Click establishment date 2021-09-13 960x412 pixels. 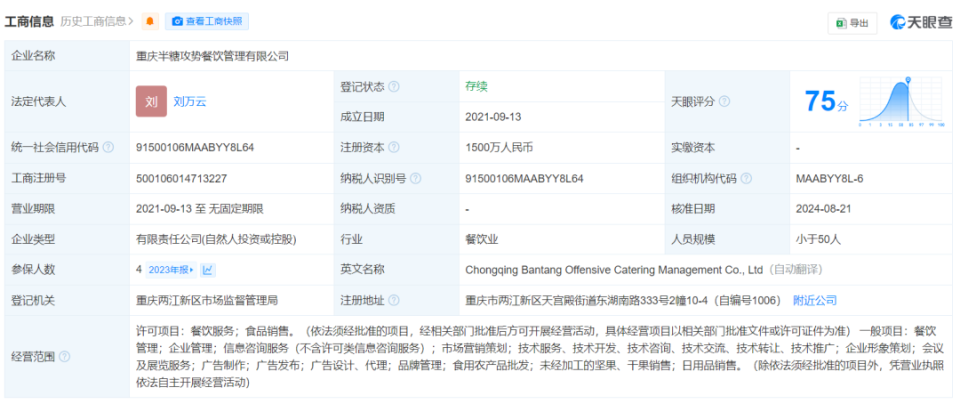493,117
